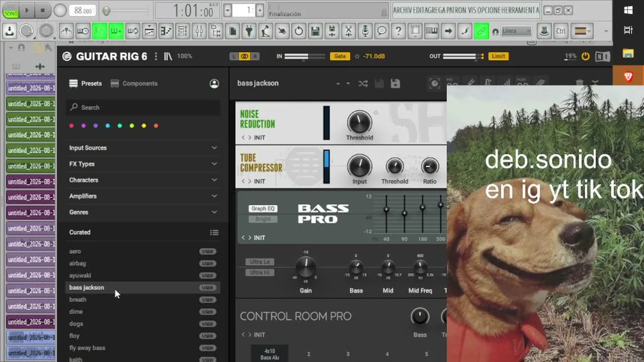Expand the Amplifiers filter
The image size is (644, 362).
(143, 196)
